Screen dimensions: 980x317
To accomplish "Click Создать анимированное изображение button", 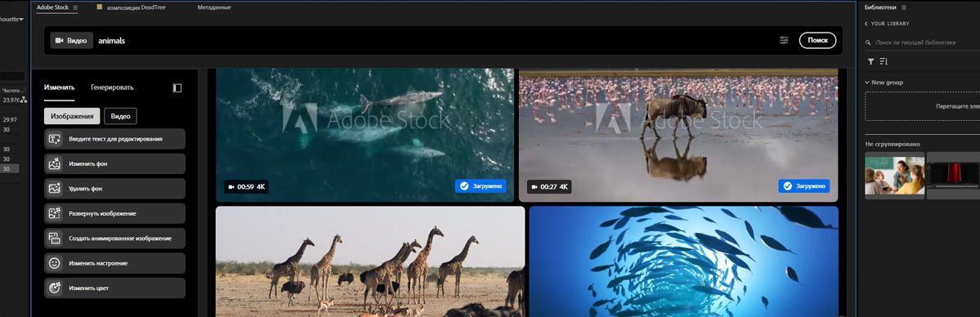I will [x=115, y=239].
